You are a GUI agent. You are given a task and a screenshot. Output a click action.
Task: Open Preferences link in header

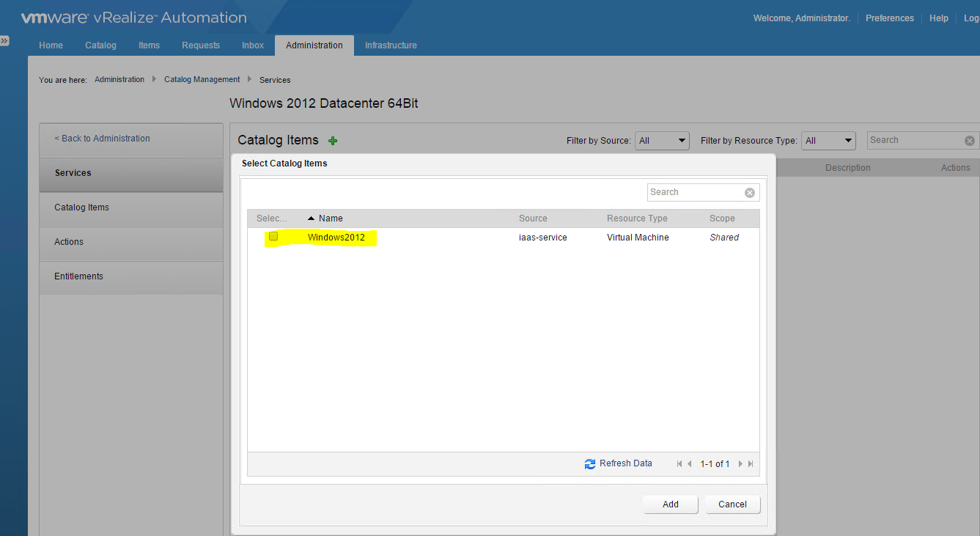tap(890, 18)
